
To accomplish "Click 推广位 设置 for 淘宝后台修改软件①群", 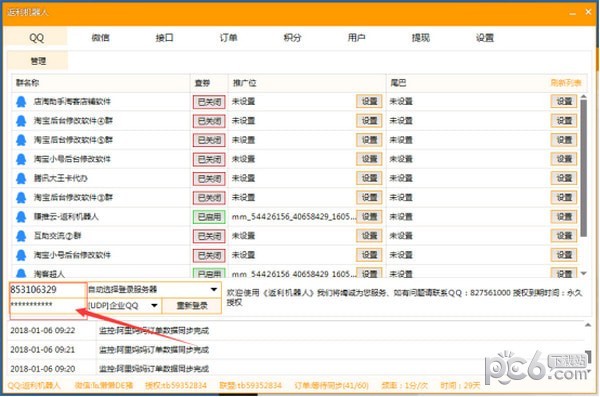I will point(369,198).
